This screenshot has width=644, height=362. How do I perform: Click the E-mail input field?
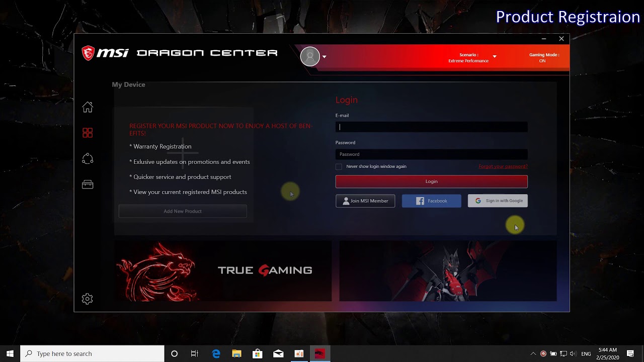click(431, 127)
